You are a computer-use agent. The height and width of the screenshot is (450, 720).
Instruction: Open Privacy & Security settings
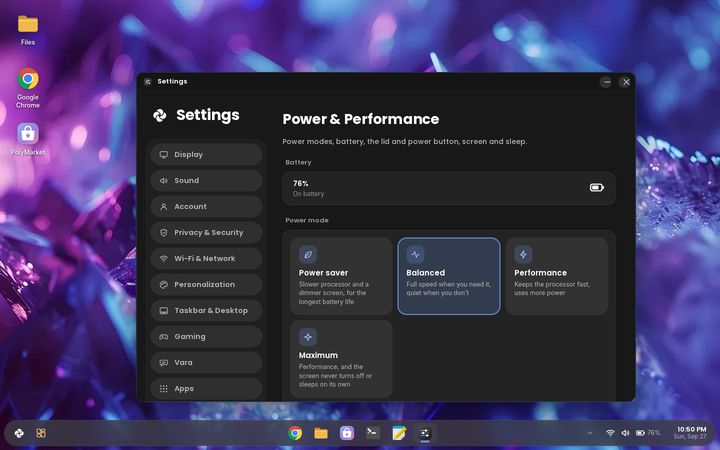pos(206,232)
